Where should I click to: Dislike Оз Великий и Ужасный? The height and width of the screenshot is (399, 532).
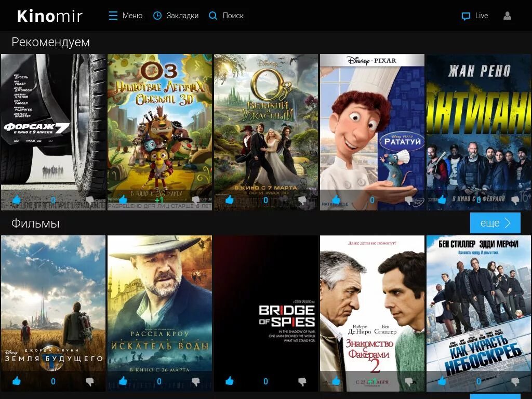[302, 200]
